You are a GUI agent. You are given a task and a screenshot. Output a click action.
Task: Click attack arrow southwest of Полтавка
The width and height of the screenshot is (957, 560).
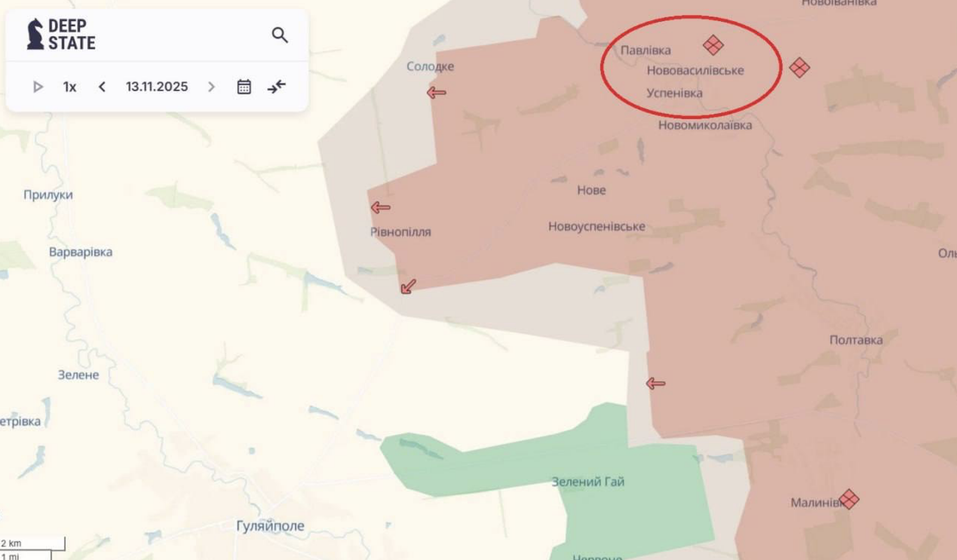pyautogui.click(x=655, y=384)
